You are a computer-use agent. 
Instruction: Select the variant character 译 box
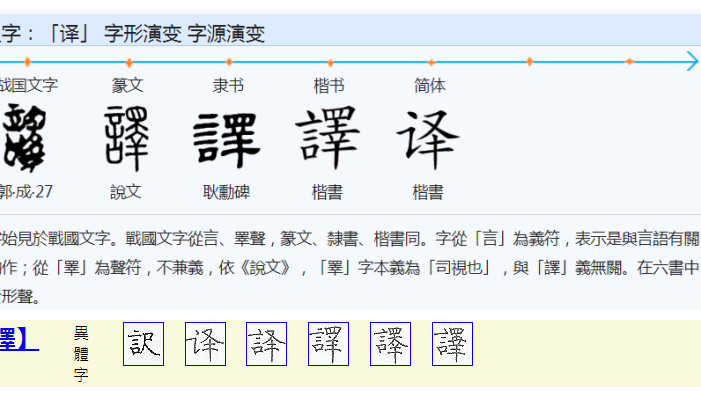click(205, 344)
